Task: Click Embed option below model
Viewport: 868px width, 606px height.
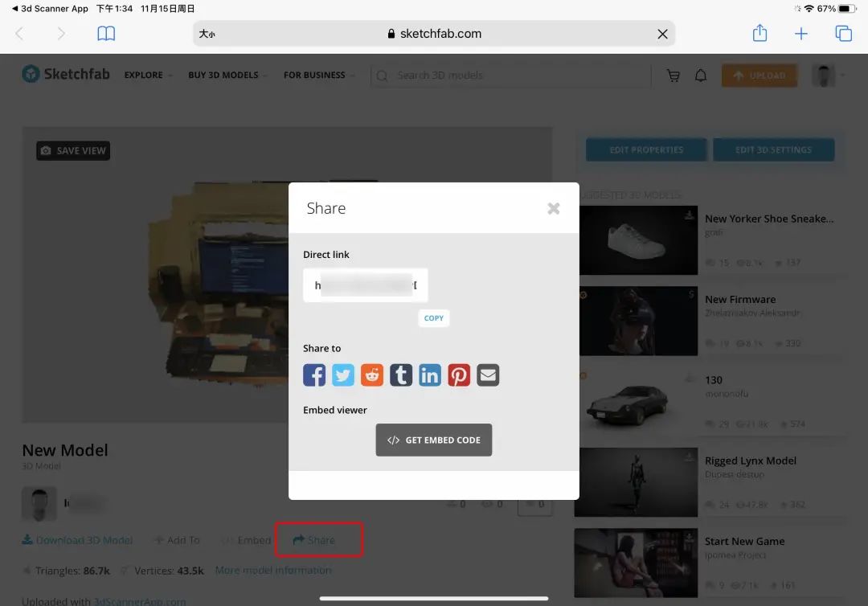Action: point(248,539)
